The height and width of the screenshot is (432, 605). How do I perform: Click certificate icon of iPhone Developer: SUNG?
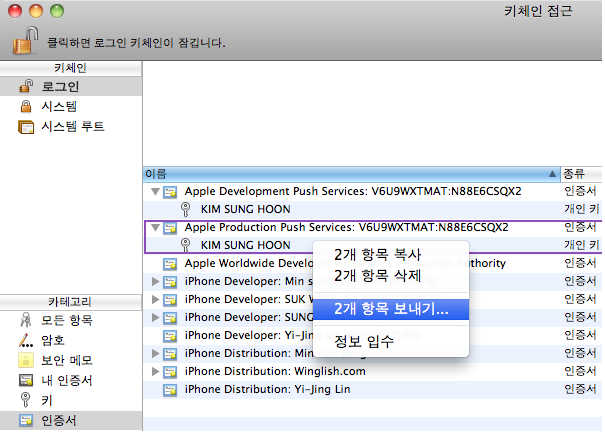coord(170,318)
